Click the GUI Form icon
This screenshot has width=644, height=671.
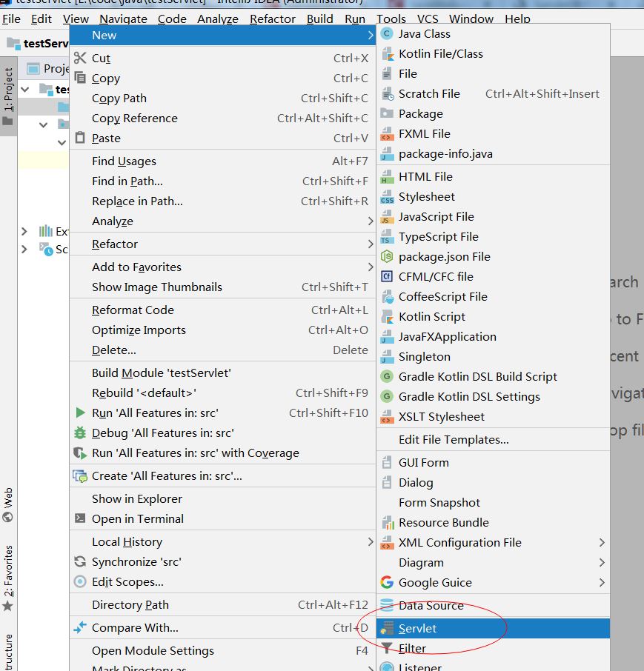pyautogui.click(x=387, y=463)
